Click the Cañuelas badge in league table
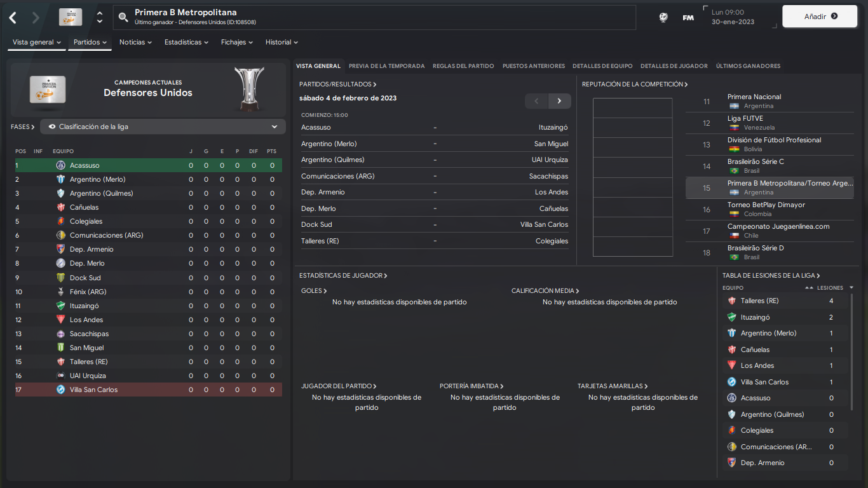The width and height of the screenshot is (868, 488). pos(60,207)
